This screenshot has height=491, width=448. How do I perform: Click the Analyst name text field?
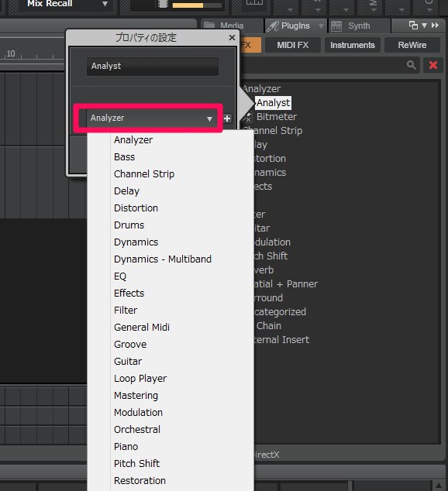pyautogui.click(x=153, y=66)
